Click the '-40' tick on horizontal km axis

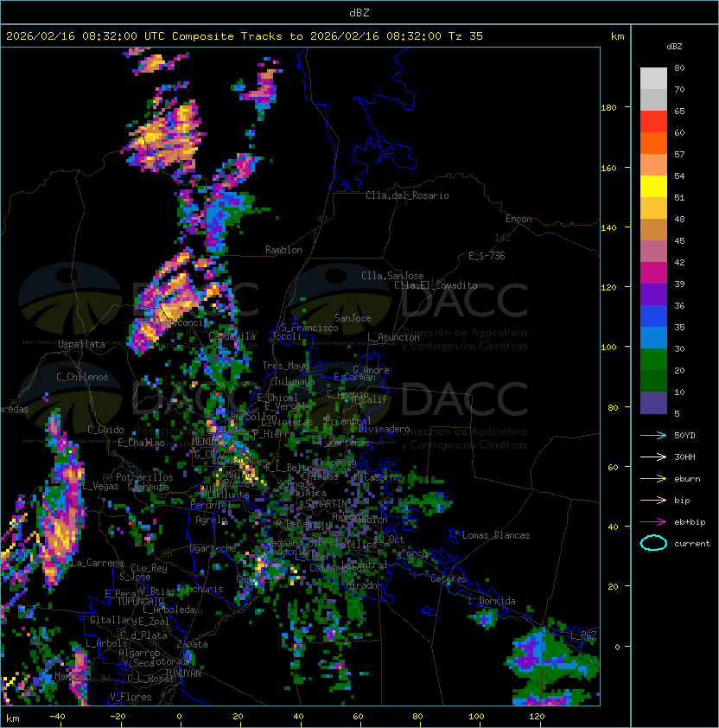point(58,717)
